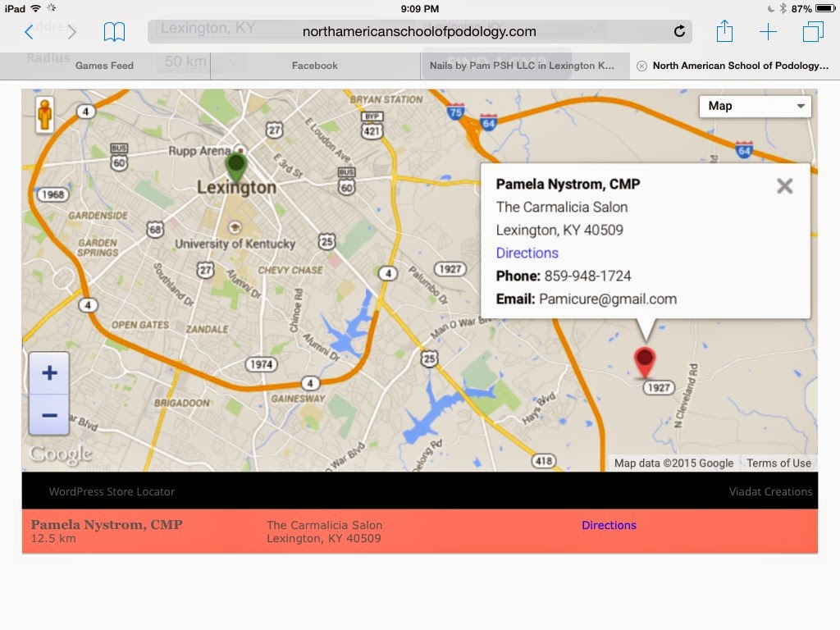This screenshot has width=840, height=630.
Task: Switch to the Facebook tab
Action: (x=315, y=66)
